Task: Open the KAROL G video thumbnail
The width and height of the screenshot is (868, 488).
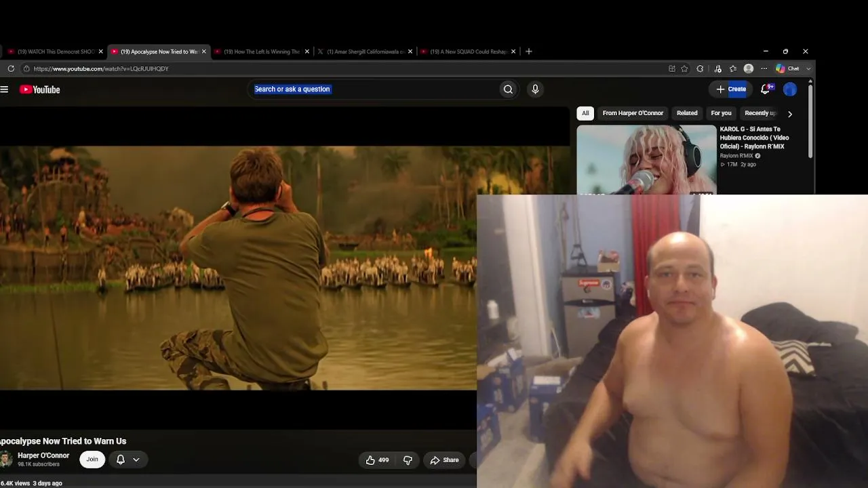Action: [646, 160]
